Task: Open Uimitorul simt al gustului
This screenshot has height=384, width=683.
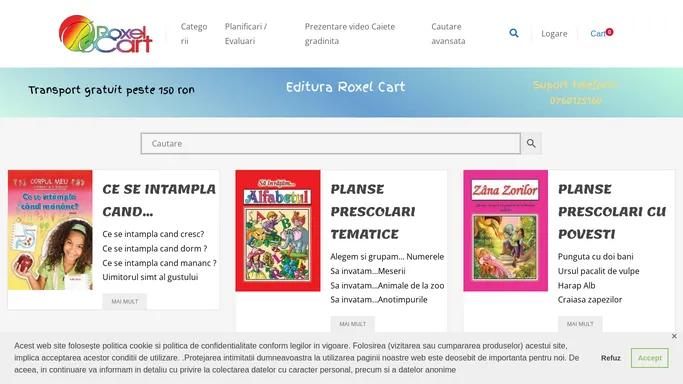Action: (x=150, y=277)
